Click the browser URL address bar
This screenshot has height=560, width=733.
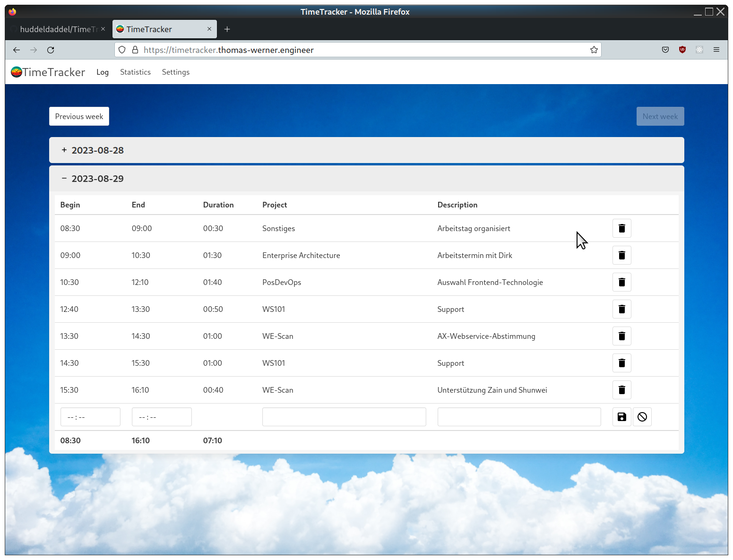[x=357, y=50]
